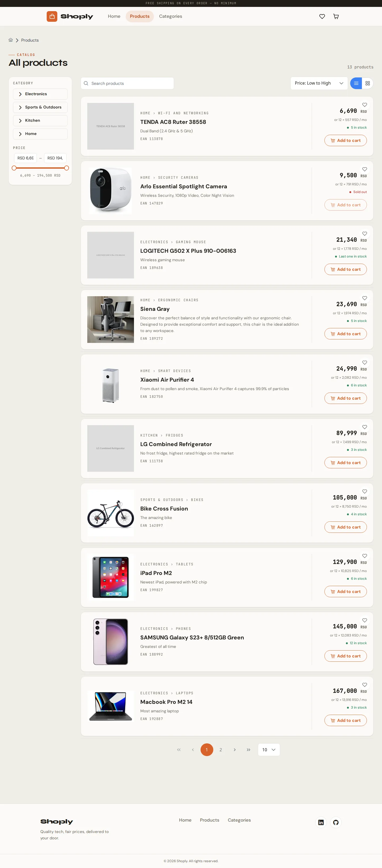Switch to list view layout
Viewport: 382px width, 868px height.
pos(356,83)
